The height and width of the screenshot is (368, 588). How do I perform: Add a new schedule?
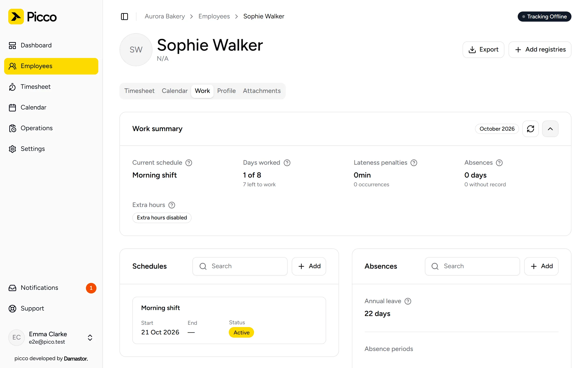click(x=309, y=266)
